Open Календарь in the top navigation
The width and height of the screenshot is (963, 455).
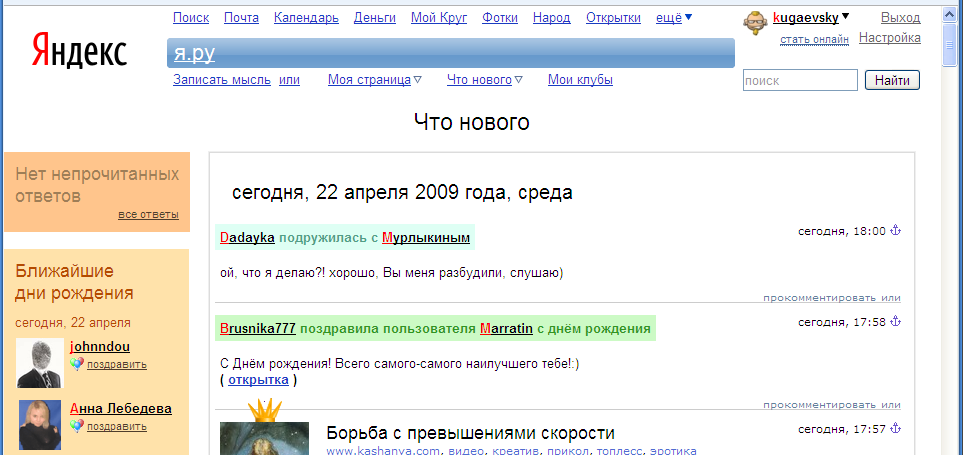click(x=306, y=18)
